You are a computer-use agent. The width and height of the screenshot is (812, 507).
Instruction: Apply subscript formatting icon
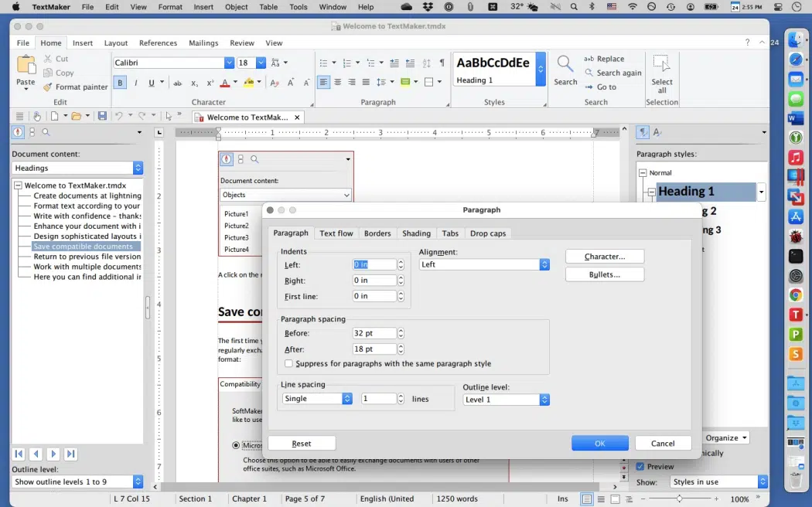pyautogui.click(x=194, y=83)
